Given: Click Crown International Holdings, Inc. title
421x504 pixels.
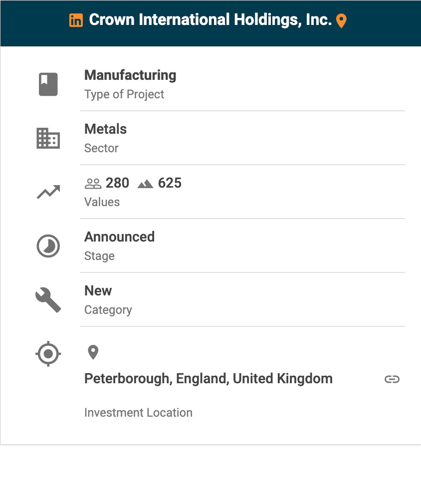Looking at the screenshot, I should (x=210, y=20).
